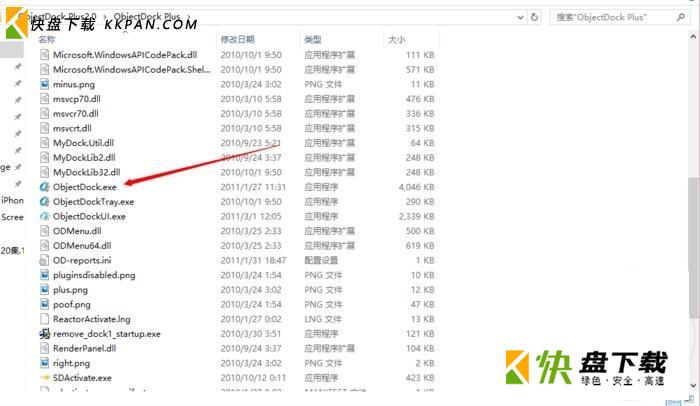Click the 571 KB size cell

420,70
